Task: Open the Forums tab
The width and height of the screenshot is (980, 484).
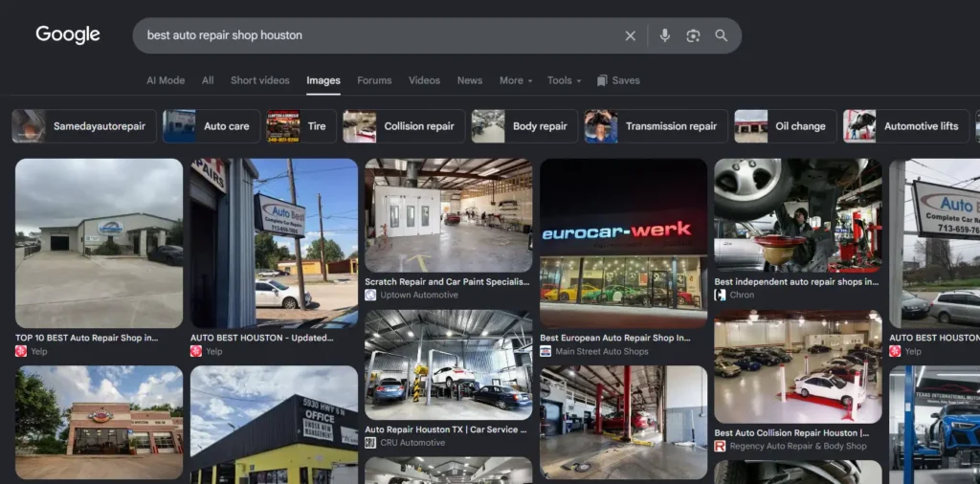Action: click(374, 80)
